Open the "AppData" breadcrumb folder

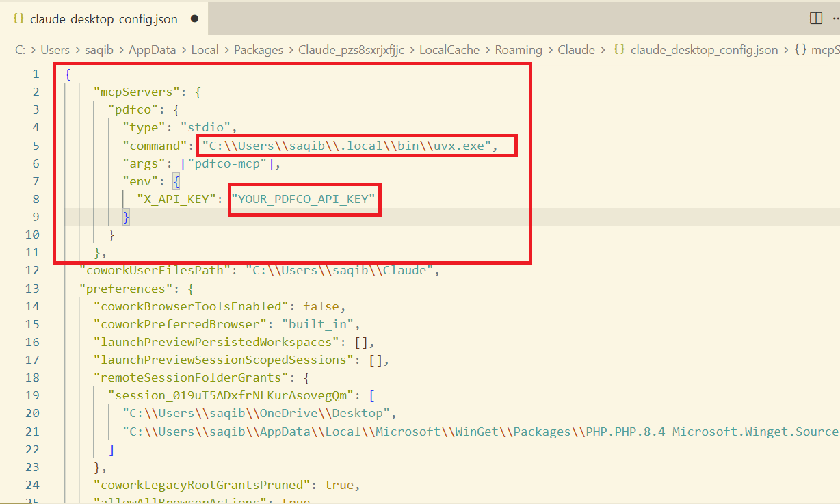tap(152, 50)
